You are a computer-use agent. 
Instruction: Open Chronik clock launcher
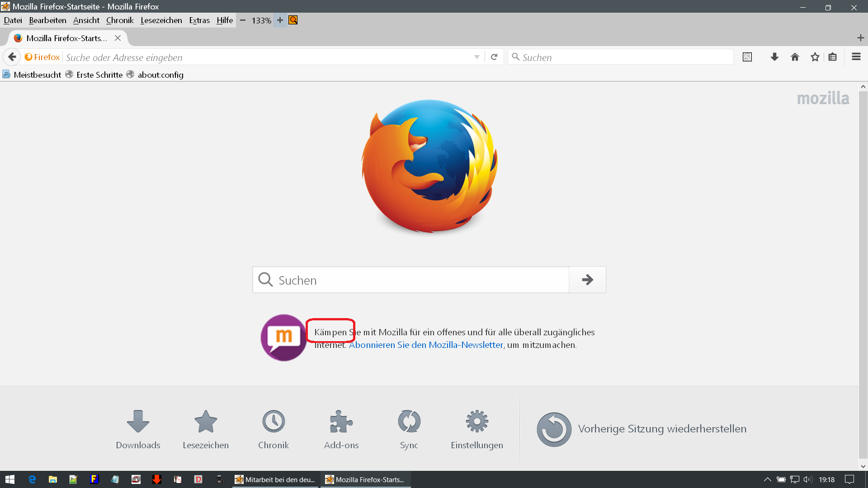point(274,422)
